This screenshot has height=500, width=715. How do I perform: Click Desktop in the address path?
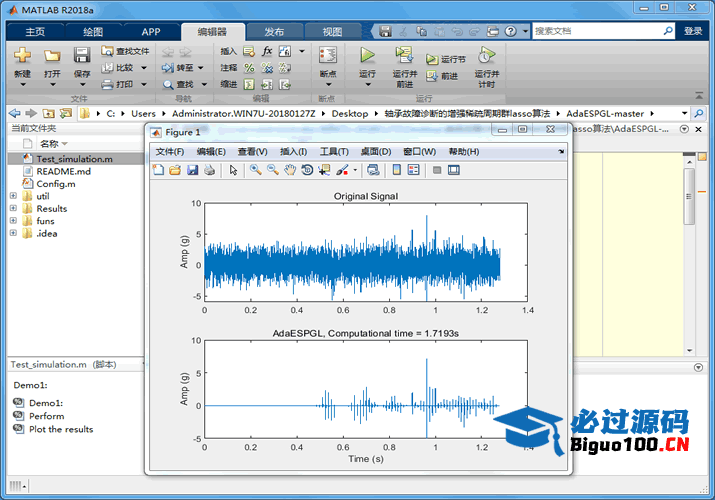pos(350,113)
